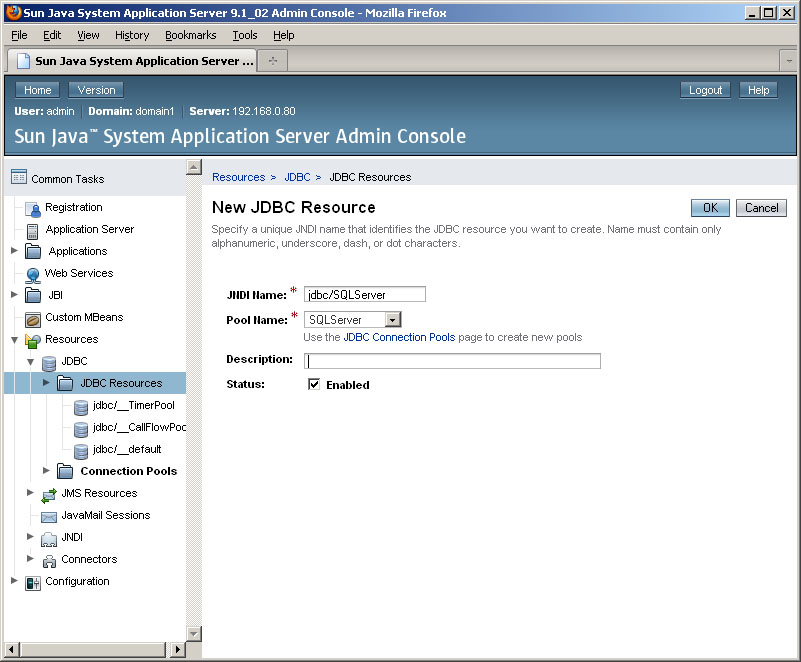
Task: Click the Resources breadcrumb link
Action: (x=239, y=177)
